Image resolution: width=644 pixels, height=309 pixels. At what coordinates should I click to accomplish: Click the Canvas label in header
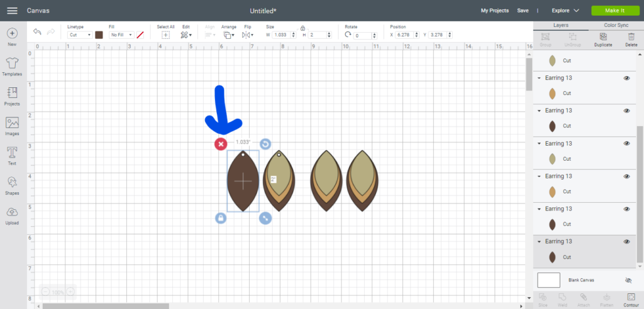[37, 11]
